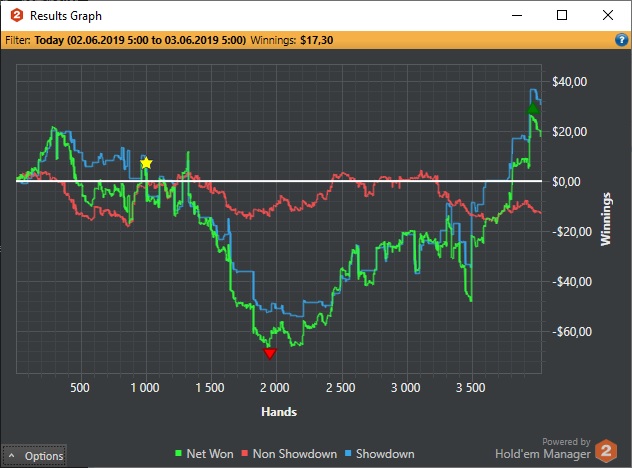Maximize the Results Graph window

pyautogui.click(x=562, y=15)
